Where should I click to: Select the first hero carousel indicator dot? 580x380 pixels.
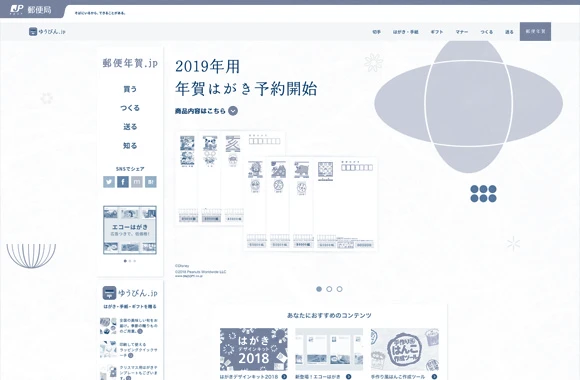pyautogui.click(x=319, y=289)
